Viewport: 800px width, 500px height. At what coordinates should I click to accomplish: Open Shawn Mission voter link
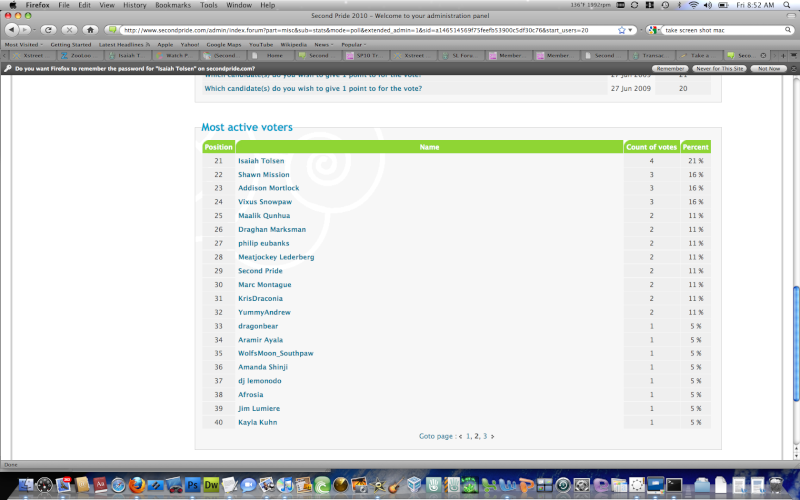coord(263,174)
